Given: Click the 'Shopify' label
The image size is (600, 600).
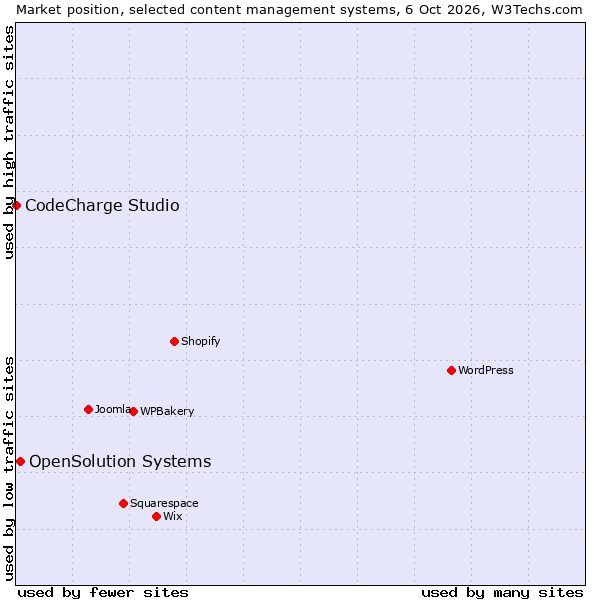Looking at the screenshot, I should pos(201,341).
